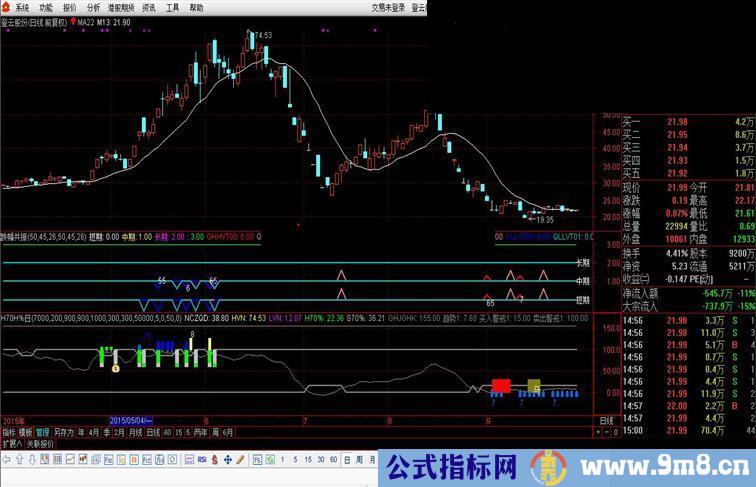756x487 pixels.
Task: Click the down arrow toolbar icon
Action: point(32,460)
